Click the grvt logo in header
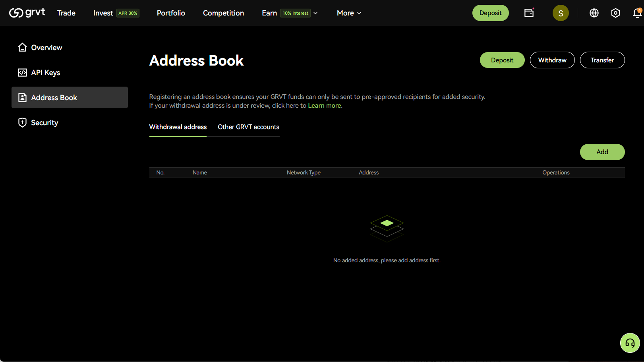644x362 pixels. [x=27, y=13]
